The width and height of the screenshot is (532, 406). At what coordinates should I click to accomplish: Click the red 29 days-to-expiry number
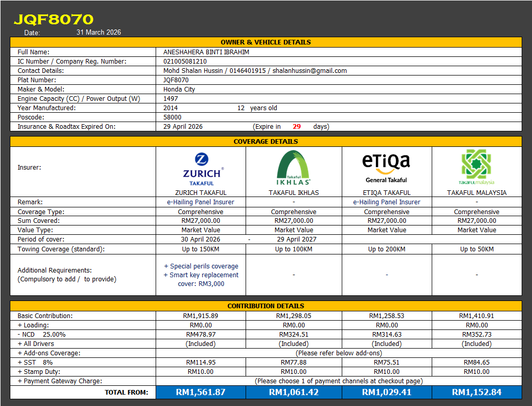[297, 127]
